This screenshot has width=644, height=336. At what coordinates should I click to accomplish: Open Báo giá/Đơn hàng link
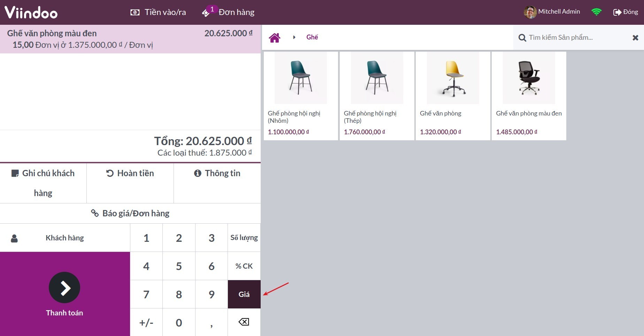tap(130, 213)
